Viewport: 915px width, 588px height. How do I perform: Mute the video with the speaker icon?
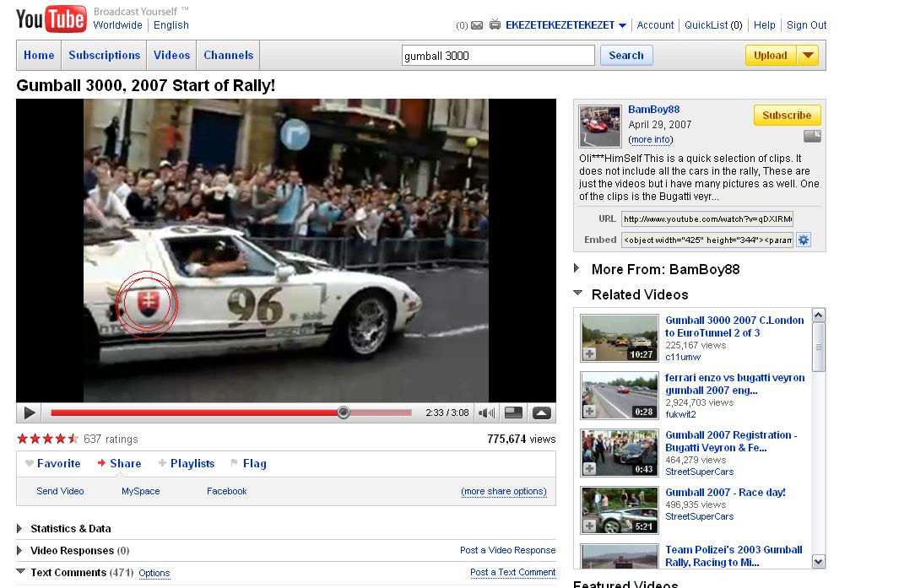[x=486, y=413]
